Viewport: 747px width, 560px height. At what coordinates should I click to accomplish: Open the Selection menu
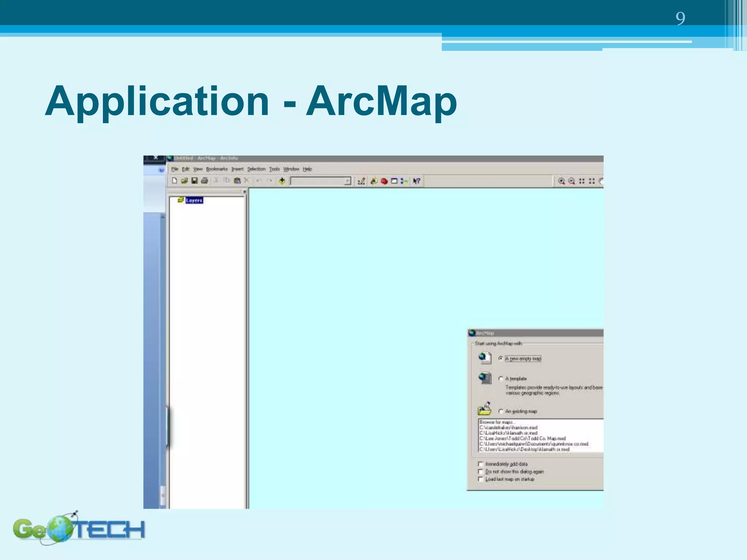pyautogui.click(x=256, y=169)
